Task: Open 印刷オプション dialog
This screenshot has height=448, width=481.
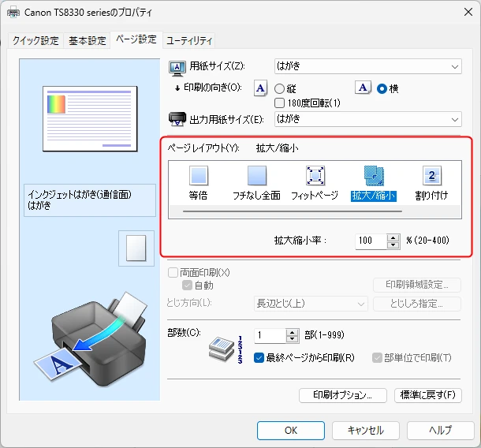Action: pos(343,395)
